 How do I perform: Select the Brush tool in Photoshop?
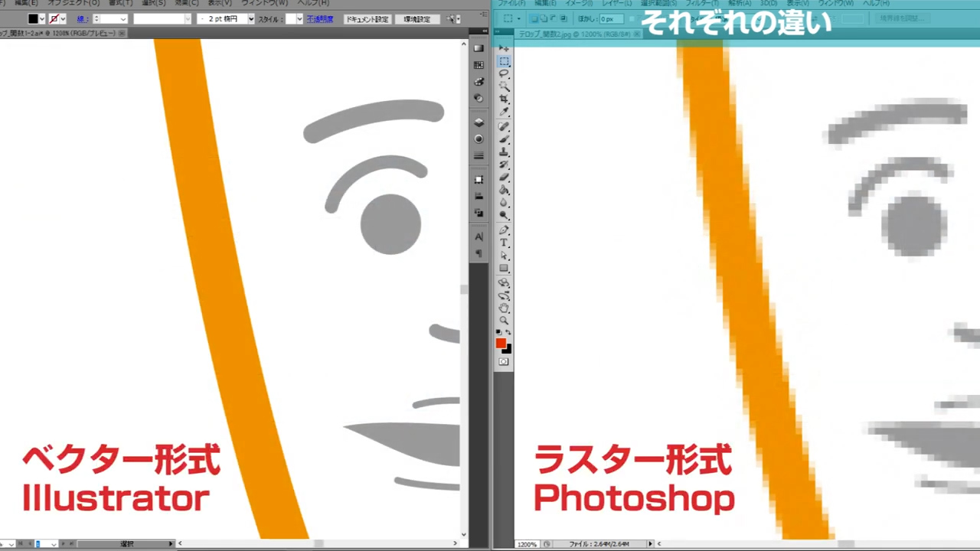504,139
